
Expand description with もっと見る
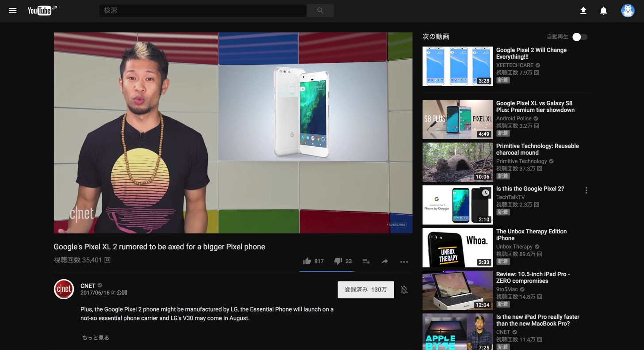pos(96,338)
